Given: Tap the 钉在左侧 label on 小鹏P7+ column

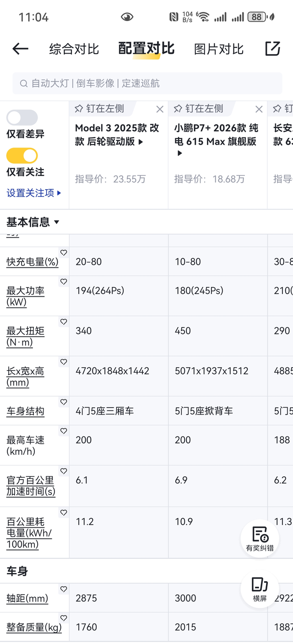Looking at the screenshot, I should (x=204, y=109).
